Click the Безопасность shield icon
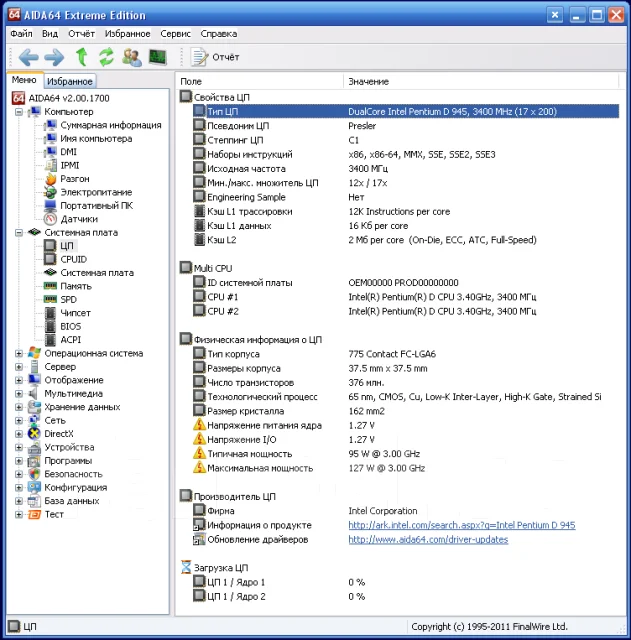 tap(34, 474)
